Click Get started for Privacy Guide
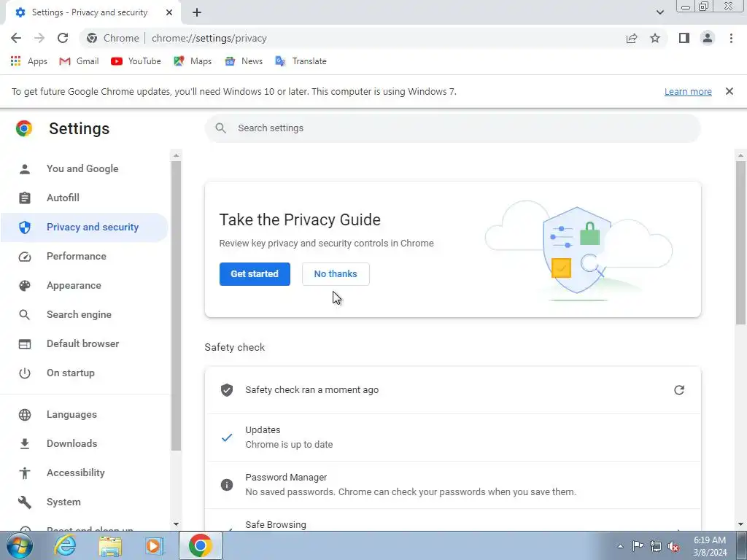747x560 pixels. (255, 274)
